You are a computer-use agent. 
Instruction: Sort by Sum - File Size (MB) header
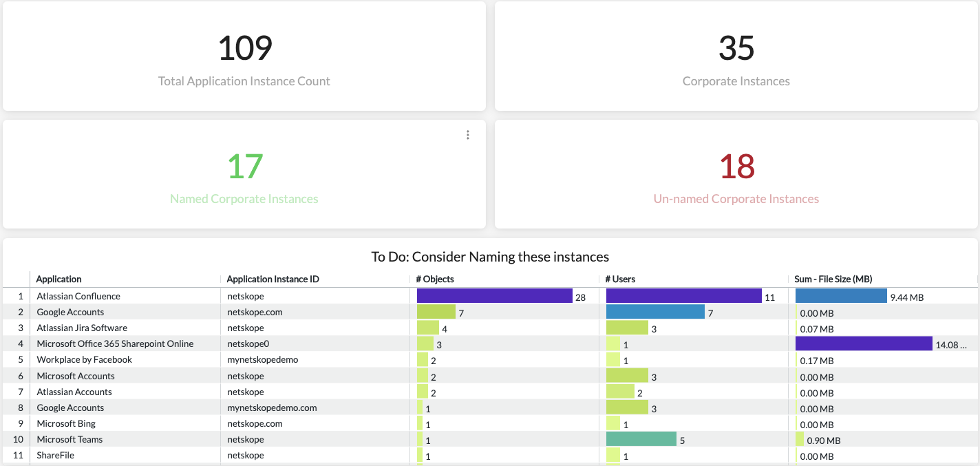click(x=833, y=279)
